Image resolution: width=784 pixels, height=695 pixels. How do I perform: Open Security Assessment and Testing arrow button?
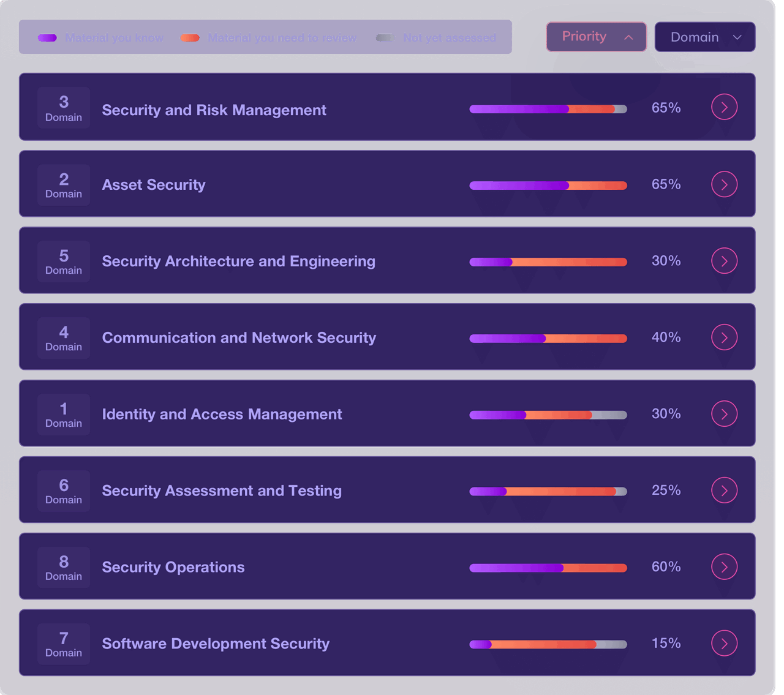pos(724,490)
